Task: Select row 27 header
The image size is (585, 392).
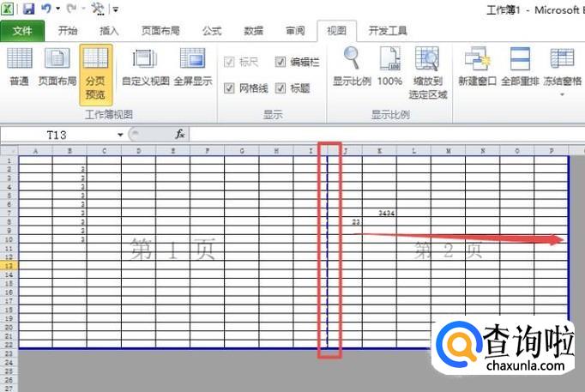Action: 9,389
